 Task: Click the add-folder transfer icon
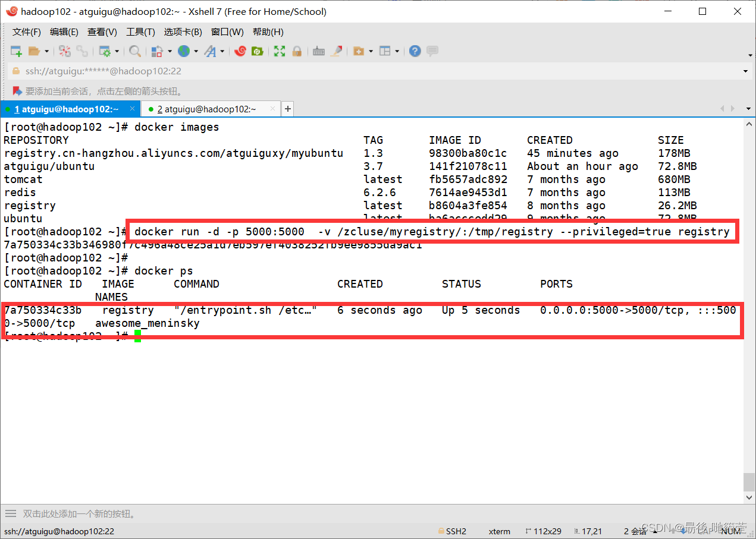pyautogui.click(x=358, y=51)
